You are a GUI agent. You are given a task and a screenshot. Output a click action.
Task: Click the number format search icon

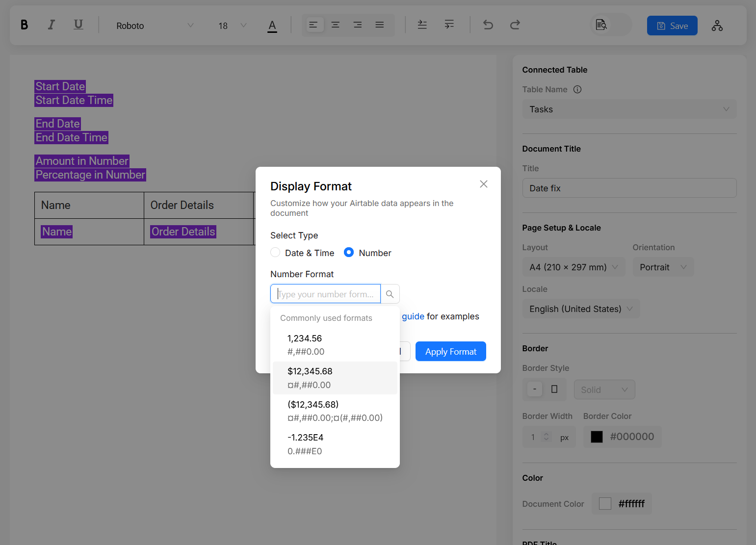tap(390, 294)
